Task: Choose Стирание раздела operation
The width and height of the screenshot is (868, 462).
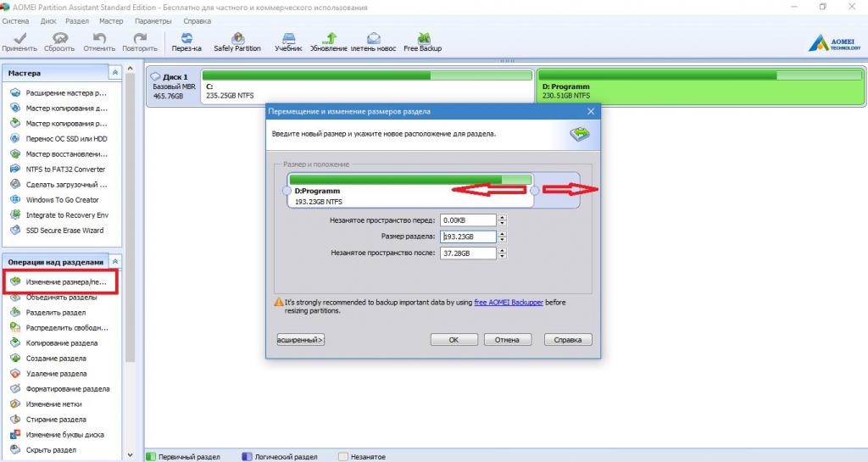Action: tap(48, 420)
